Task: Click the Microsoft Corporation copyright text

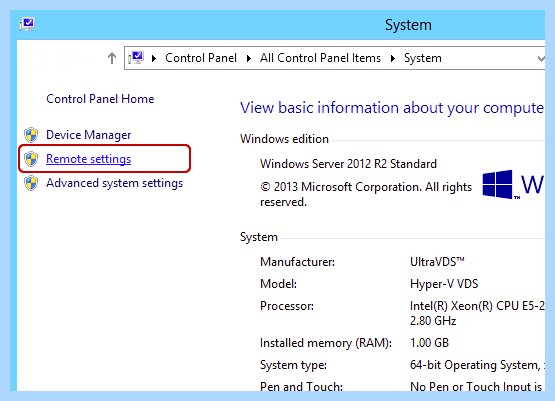Action: 366,194
